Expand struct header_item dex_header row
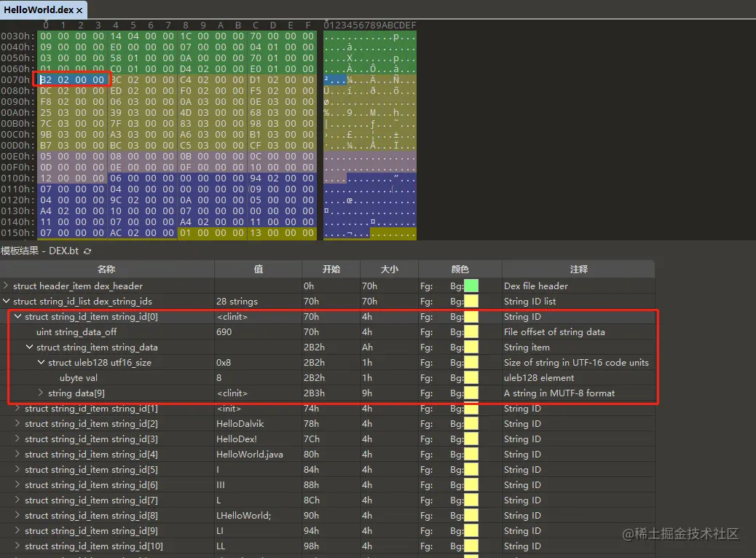 pyautogui.click(x=6, y=286)
